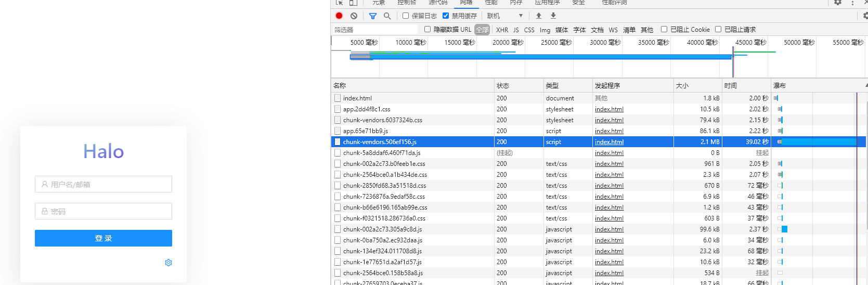This screenshot has width=868, height=285.
Task: Open DevTools more options menu
Action: (852, 2)
